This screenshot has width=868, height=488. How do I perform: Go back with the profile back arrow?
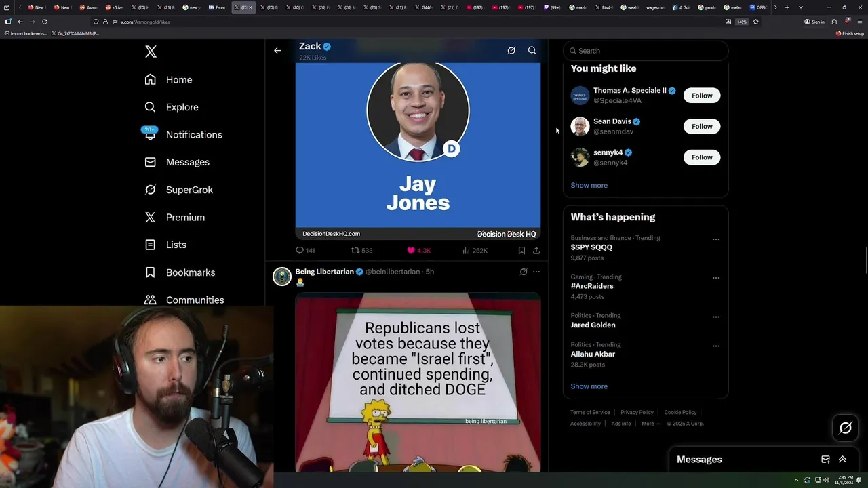coord(277,50)
